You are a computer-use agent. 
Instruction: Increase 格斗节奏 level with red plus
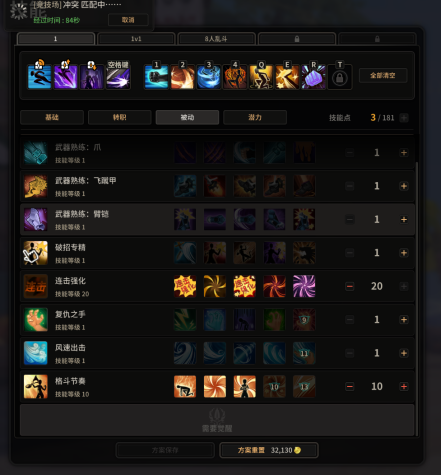[x=404, y=387]
